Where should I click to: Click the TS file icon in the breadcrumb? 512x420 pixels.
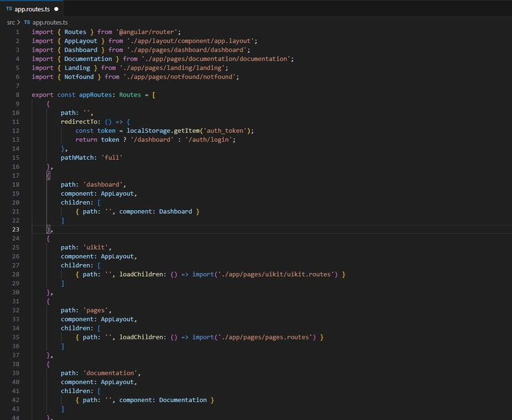[27, 22]
